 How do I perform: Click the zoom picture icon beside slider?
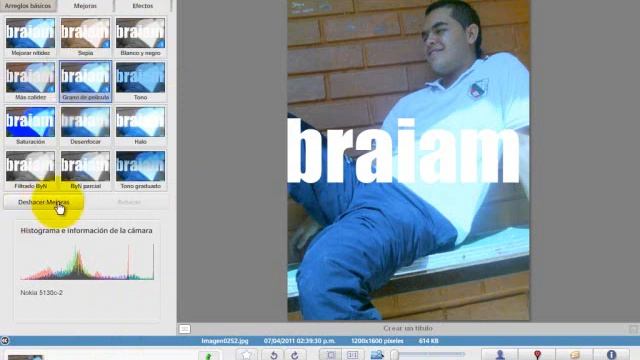(377, 355)
